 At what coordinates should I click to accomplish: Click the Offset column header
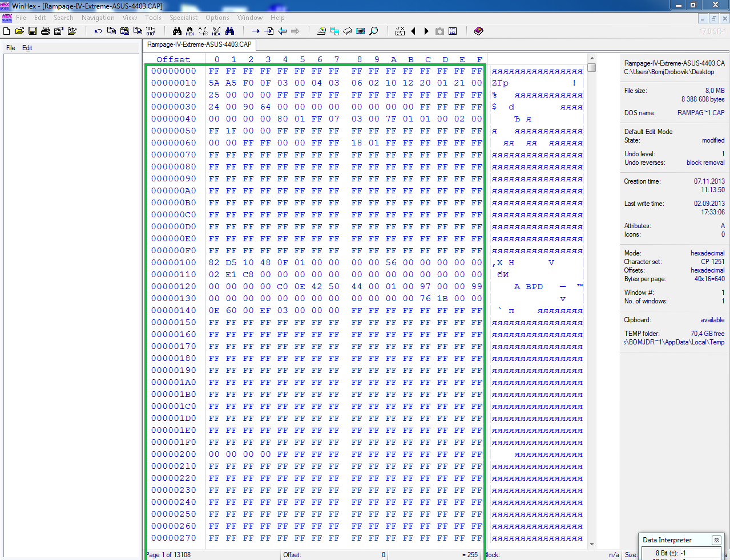[174, 59]
